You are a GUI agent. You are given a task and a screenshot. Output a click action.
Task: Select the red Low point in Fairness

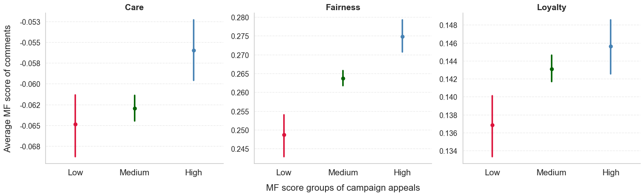[x=284, y=135]
